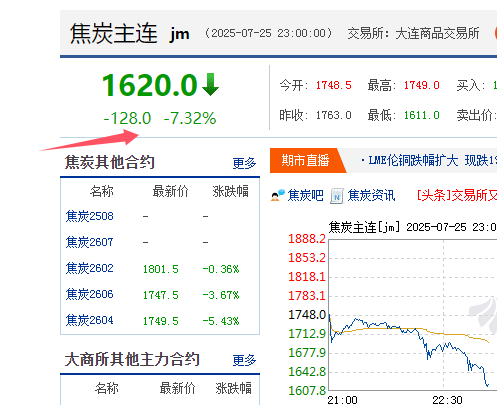Click the 焦炭主连 title heading
Image resolution: width=497 pixels, height=405 pixels.
tap(113, 33)
